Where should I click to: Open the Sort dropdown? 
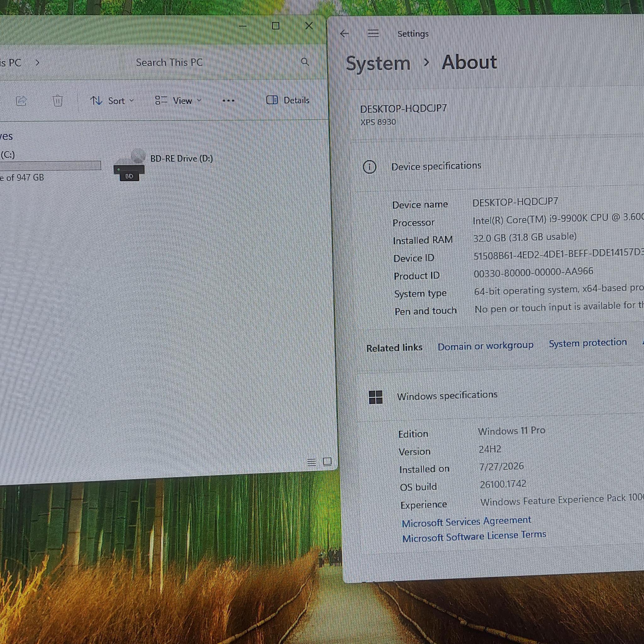[112, 101]
